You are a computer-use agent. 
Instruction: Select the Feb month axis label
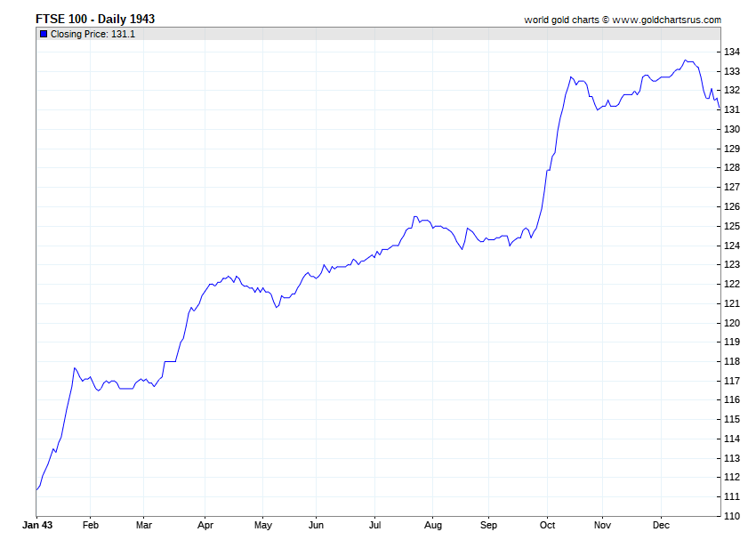click(x=90, y=525)
